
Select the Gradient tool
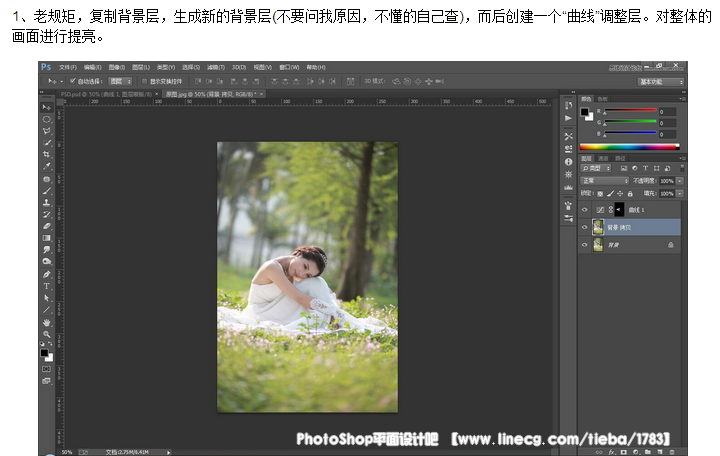tap(46, 238)
